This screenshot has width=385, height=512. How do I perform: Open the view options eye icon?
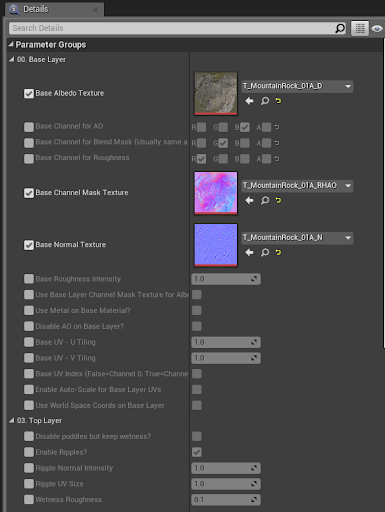click(x=377, y=29)
